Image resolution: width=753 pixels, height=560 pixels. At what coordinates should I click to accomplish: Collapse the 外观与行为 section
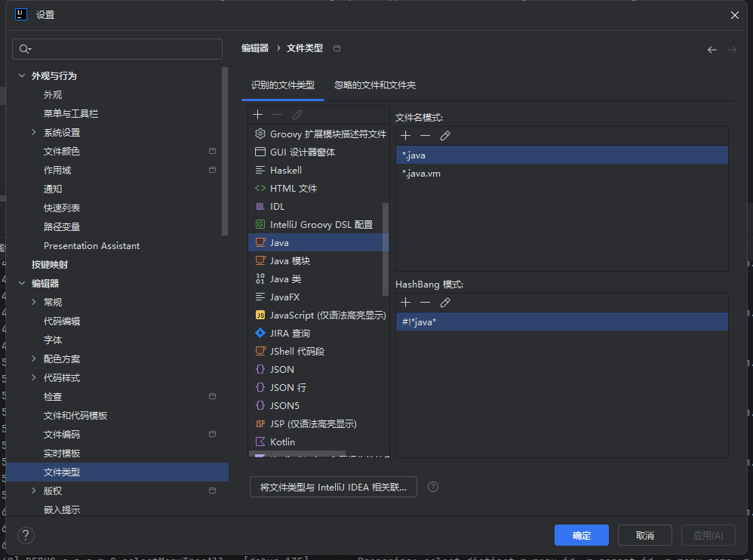pos(22,75)
